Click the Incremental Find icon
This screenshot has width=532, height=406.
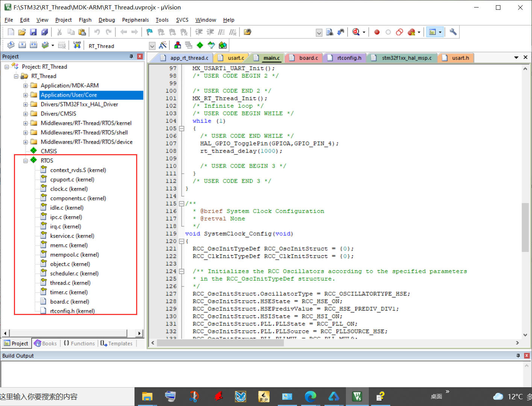341,32
